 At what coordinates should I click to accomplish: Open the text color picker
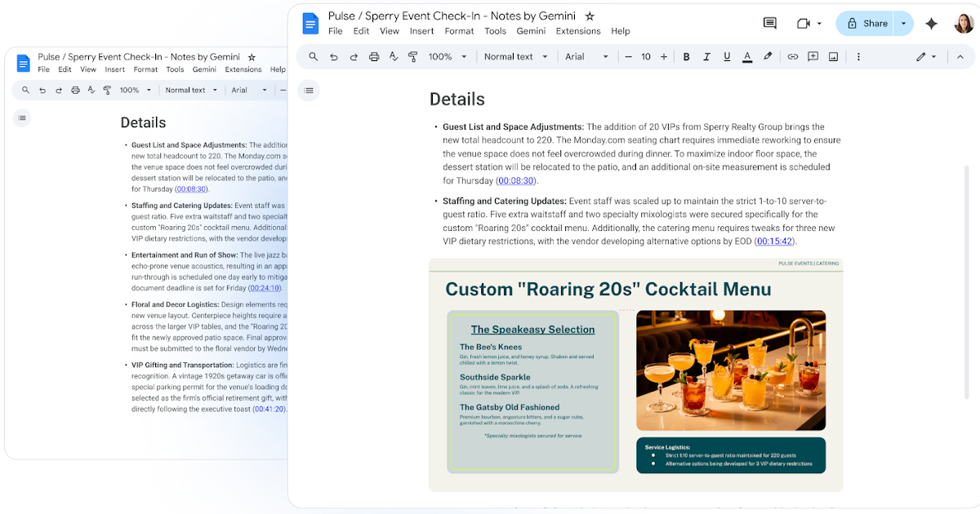click(x=747, y=57)
